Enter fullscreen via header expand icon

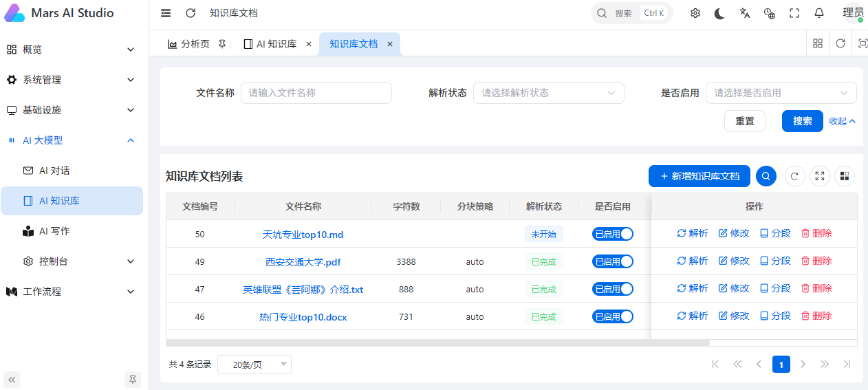[794, 13]
